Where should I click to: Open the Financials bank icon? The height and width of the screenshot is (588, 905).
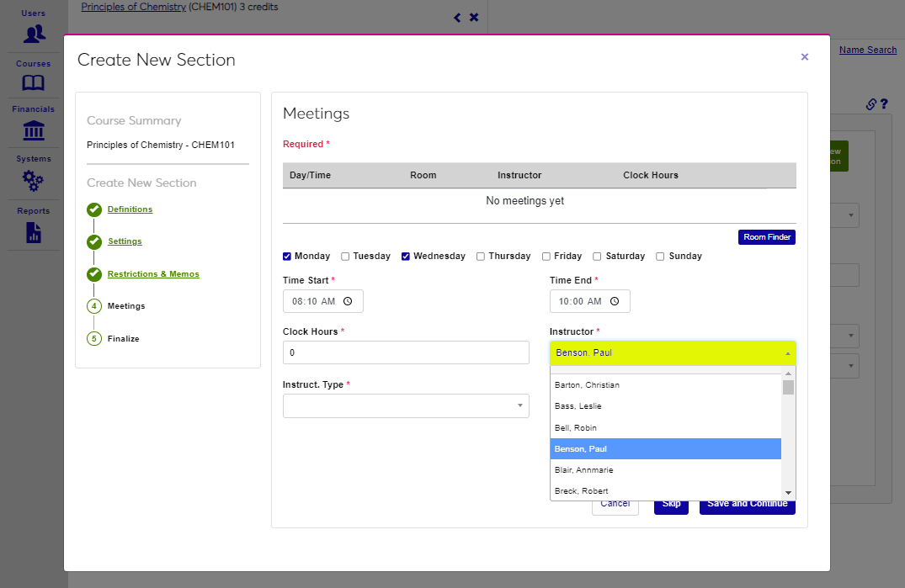point(34,130)
